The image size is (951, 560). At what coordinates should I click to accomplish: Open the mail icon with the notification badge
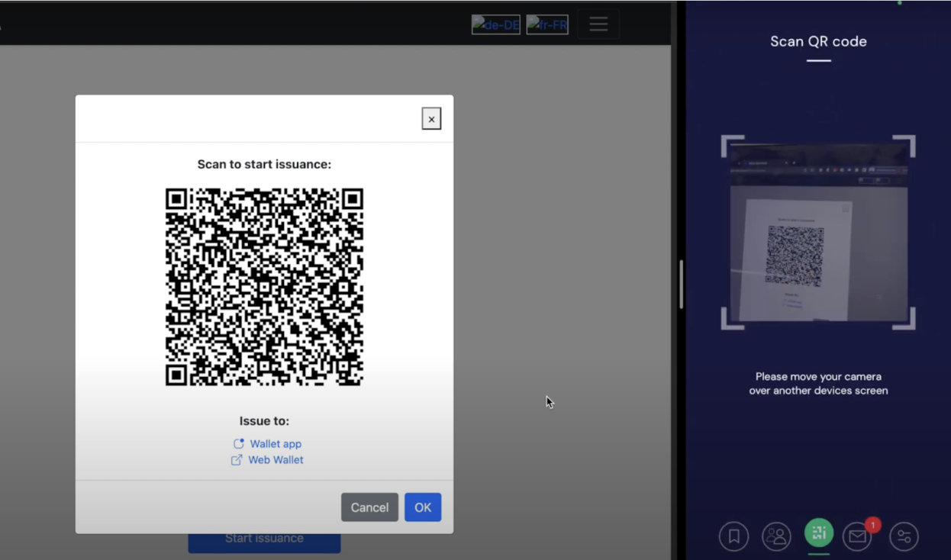[858, 536]
